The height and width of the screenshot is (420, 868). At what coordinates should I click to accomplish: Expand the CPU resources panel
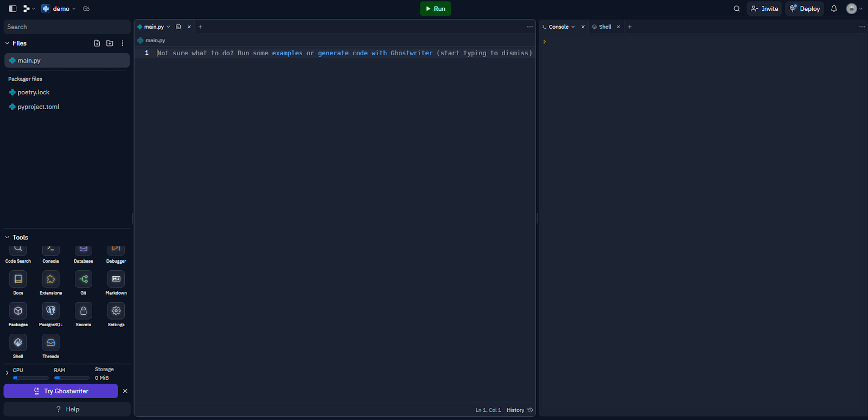pyautogui.click(x=7, y=373)
